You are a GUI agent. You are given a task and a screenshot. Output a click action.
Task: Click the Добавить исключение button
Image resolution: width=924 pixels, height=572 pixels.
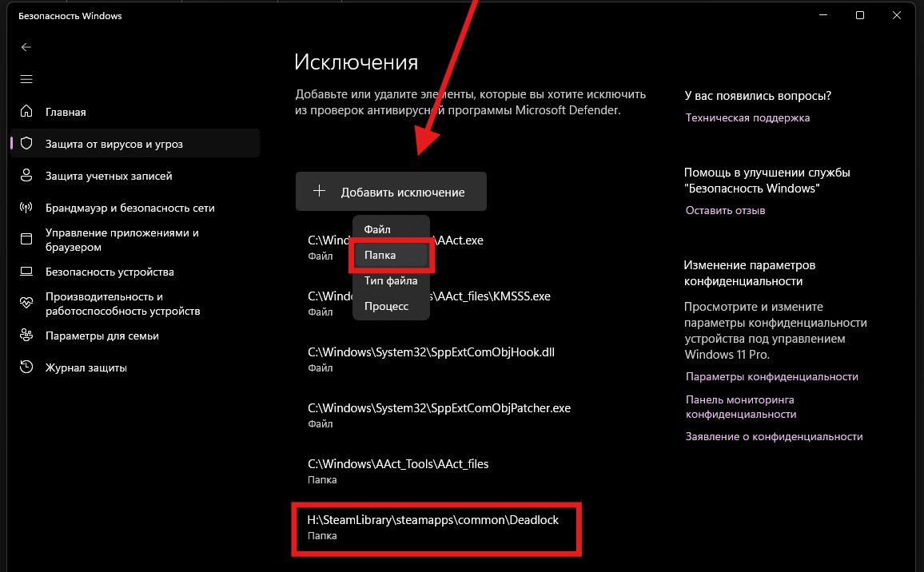[x=391, y=192]
